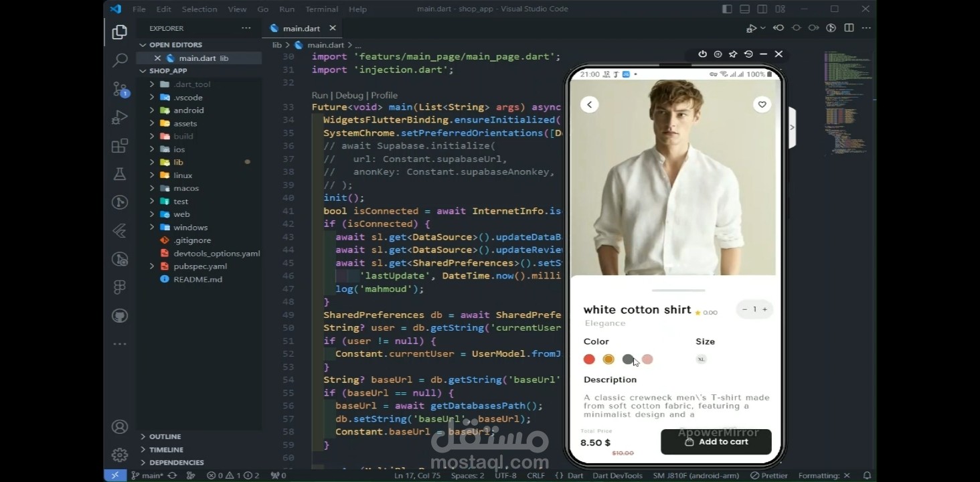This screenshot has height=482, width=980.
Task: Toggle Formatting in the status bar
Action: (x=824, y=475)
